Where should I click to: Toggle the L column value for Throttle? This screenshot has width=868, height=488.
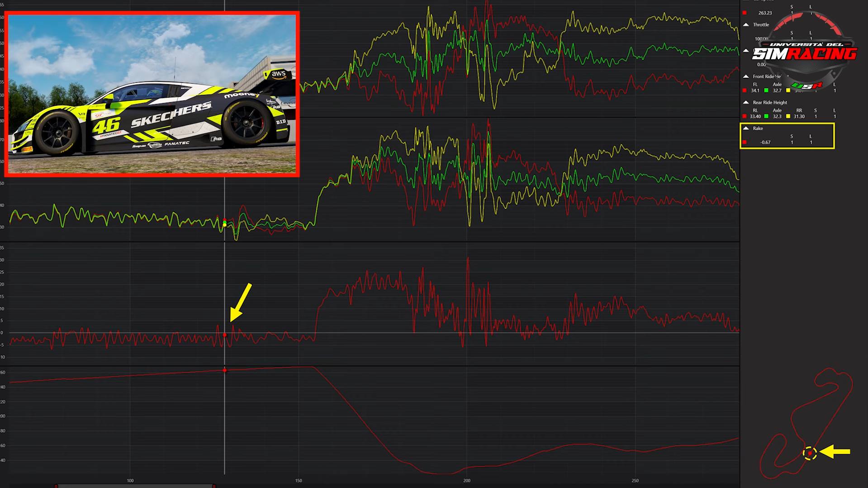[x=811, y=38]
